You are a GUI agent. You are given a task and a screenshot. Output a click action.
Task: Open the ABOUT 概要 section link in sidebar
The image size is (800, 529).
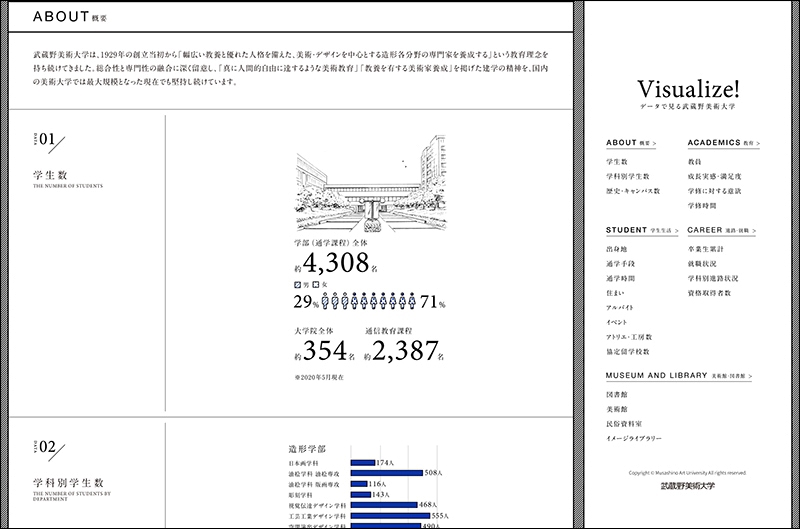(631, 143)
